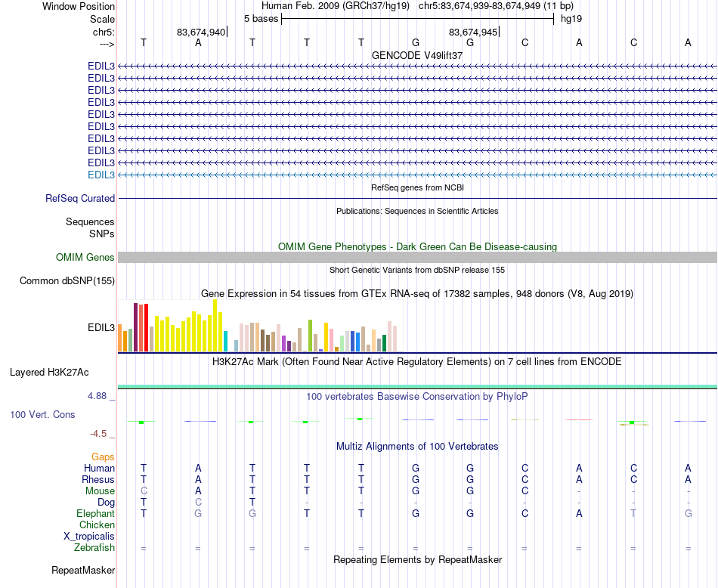Click the SNPs track label
This screenshot has width=718, height=588.
point(102,234)
